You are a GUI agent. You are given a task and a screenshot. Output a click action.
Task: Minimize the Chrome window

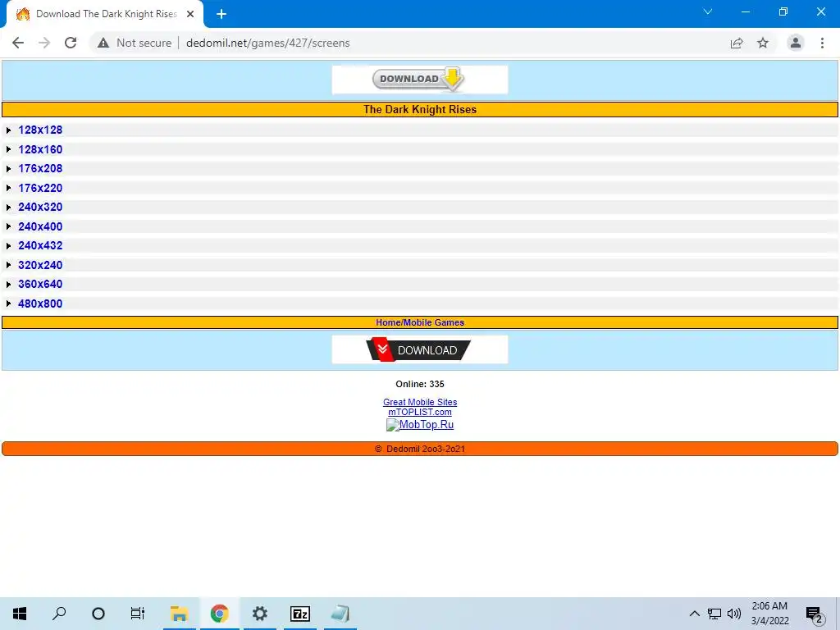(x=746, y=11)
